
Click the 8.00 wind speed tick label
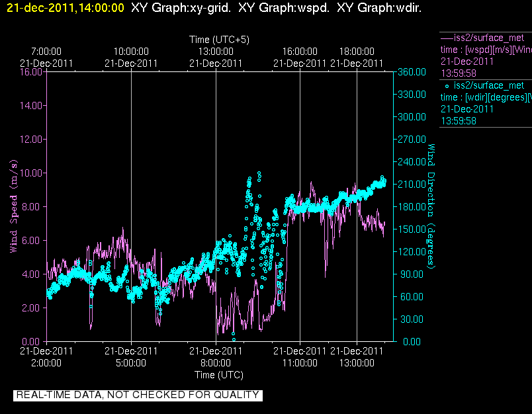pyautogui.click(x=31, y=206)
